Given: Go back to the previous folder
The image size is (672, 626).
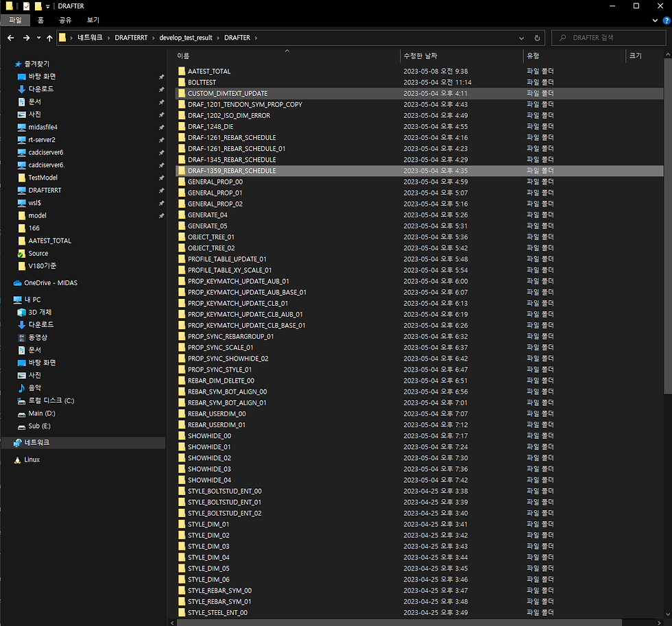Looking at the screenshot, I should click(11, 38).
